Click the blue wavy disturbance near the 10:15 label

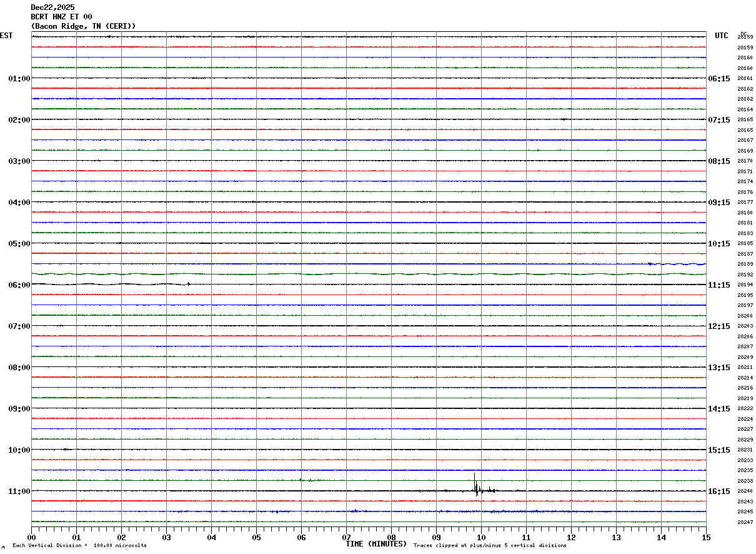pyautogui.click(x=677, y=264)
